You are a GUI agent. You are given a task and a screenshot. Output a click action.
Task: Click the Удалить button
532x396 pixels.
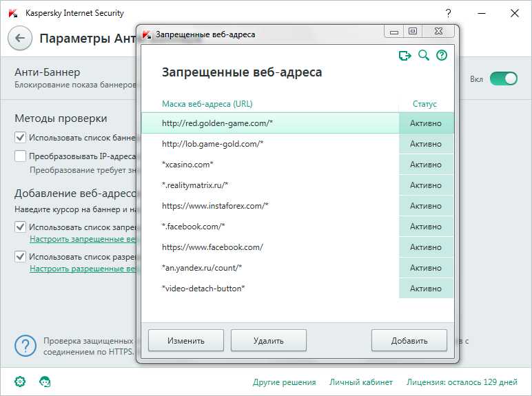(x=269, y=340)
